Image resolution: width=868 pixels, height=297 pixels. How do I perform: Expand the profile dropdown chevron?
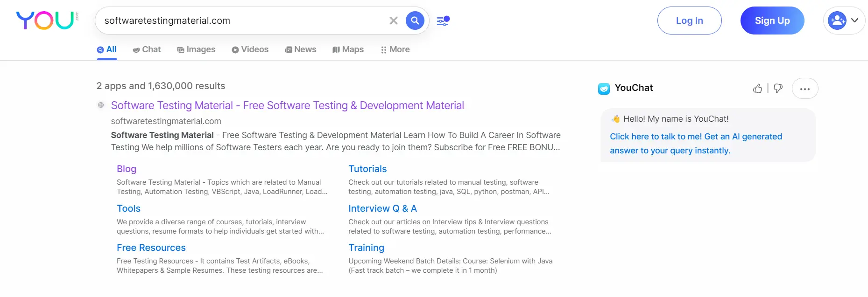[x=855, y=21]
